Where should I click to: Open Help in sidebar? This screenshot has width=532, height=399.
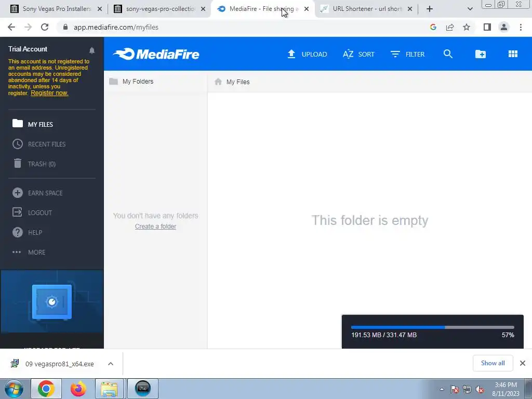(27, 232)
